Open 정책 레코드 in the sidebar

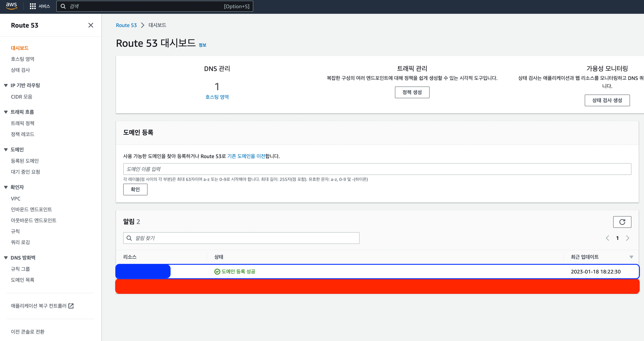tap(22, 134)
